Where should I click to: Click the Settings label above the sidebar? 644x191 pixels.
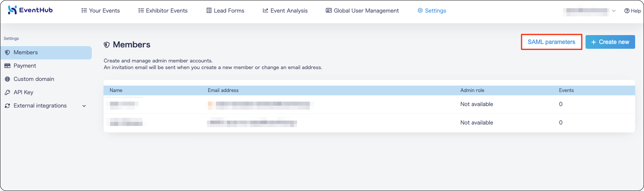[x=11, y=38]
